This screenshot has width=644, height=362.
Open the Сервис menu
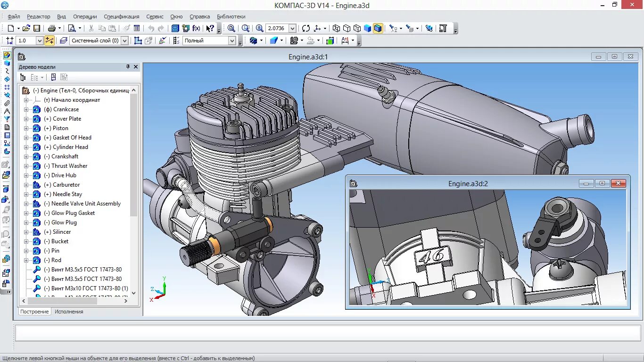click(155, 16)
